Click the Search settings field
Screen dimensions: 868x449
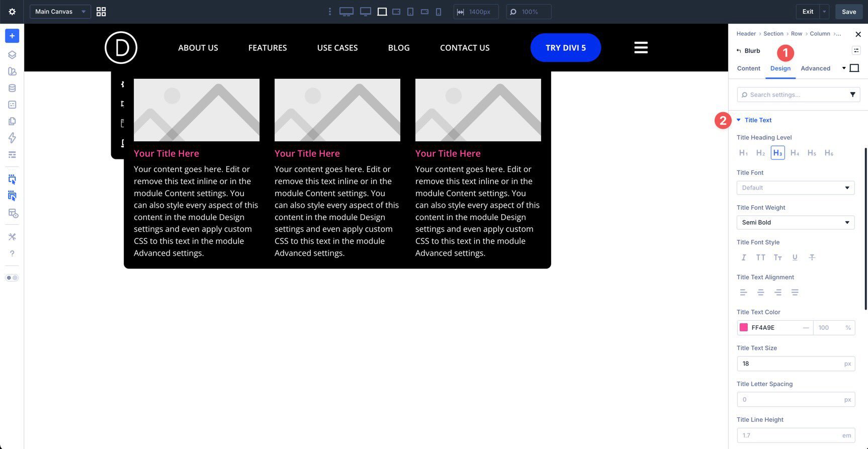(799, 95)
